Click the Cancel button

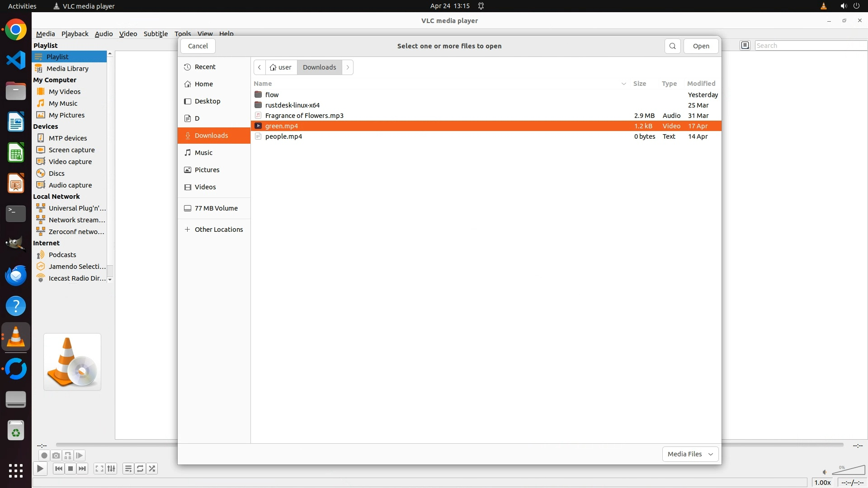198,46
